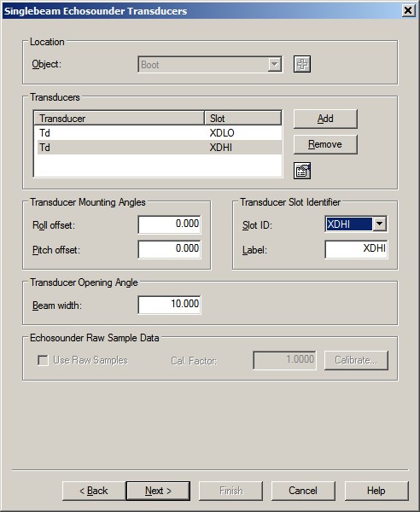Expand the Slot ID dropdown

380,224
